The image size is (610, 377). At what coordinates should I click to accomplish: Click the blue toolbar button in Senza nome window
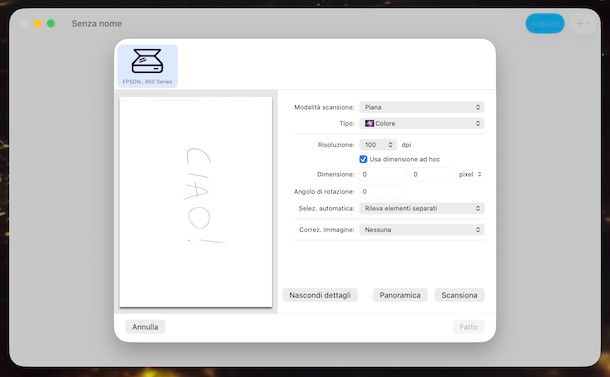545,23
